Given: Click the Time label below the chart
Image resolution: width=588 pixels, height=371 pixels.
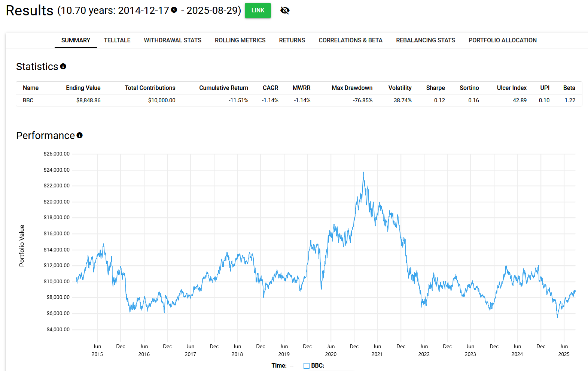Looking at the screenshot, I should tap(279, 366).
